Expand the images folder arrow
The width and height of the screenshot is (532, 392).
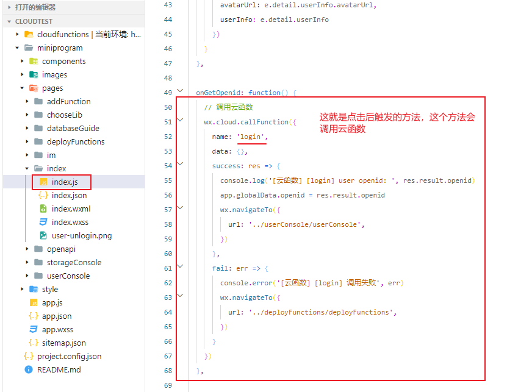click(22, 74)
